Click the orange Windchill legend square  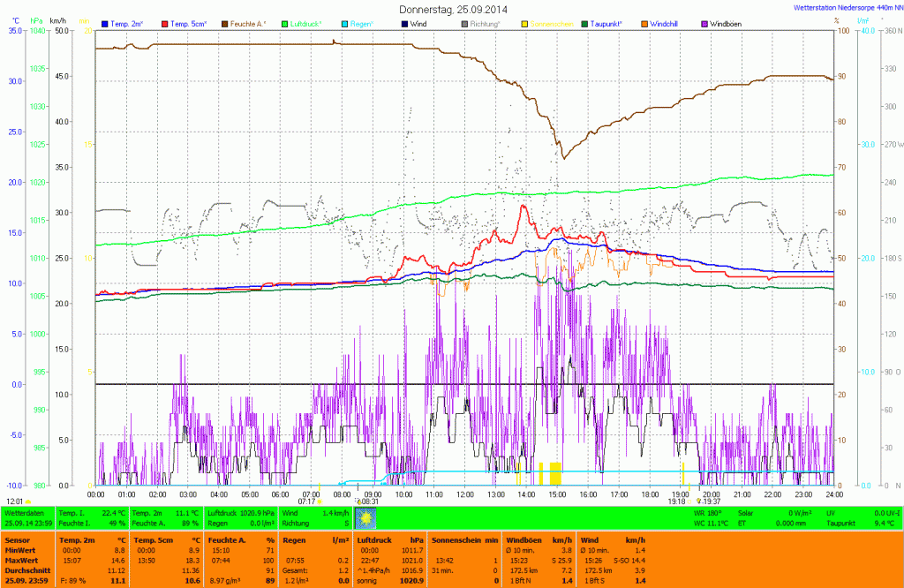tap(644, 23)
